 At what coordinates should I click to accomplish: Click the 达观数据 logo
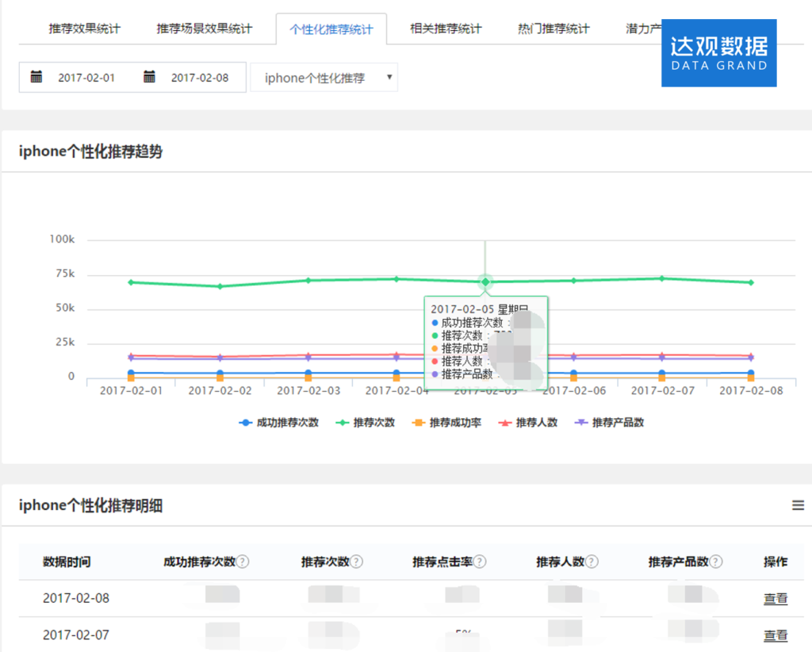718,52
